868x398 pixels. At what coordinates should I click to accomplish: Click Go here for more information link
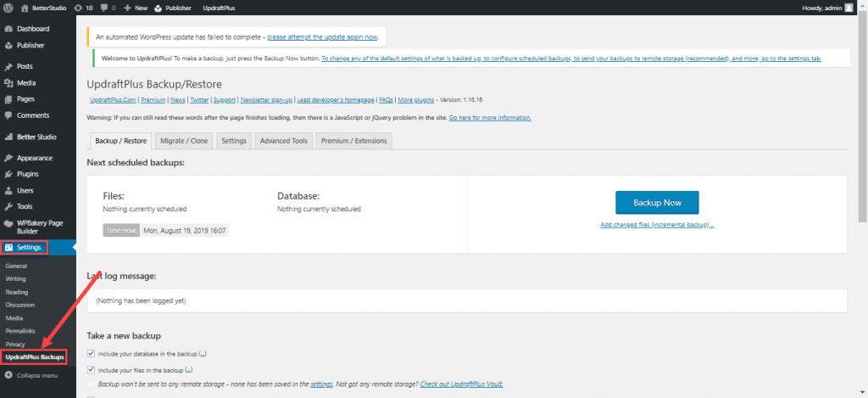click(490, 118)
